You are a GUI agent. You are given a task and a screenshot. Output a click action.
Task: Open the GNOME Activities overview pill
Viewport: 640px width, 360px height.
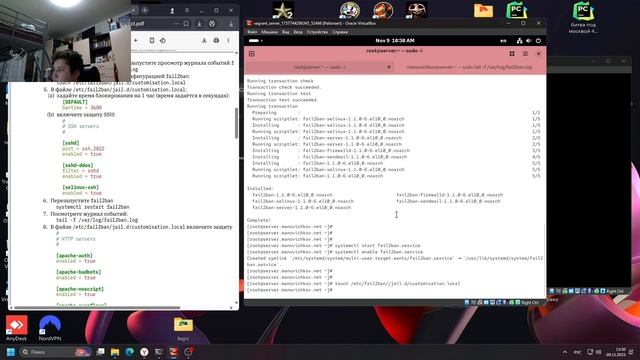tap(255, 41)
